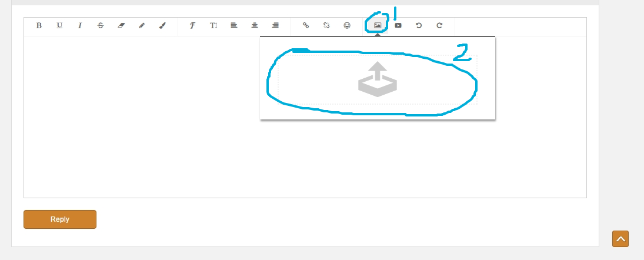Align text to the right

[x=275, y=26]
